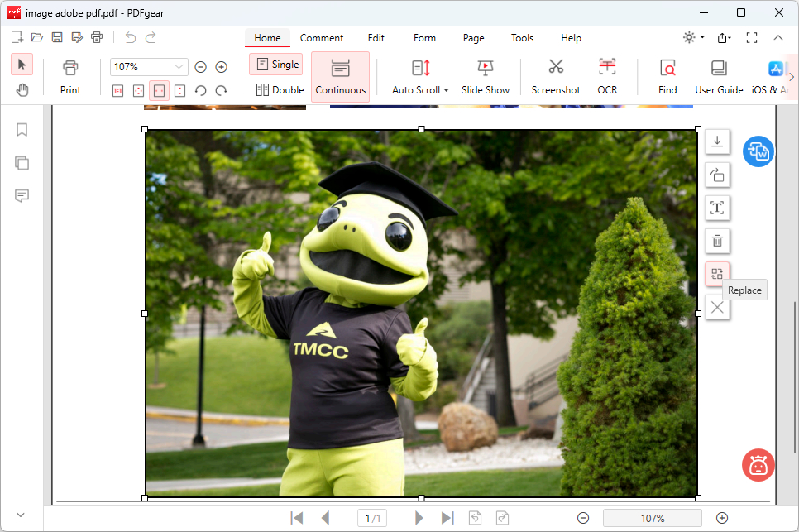This screenshot has width=799, height=532.
Task: Delete the selected image using trash icon
Action: [x=717, y=241]
